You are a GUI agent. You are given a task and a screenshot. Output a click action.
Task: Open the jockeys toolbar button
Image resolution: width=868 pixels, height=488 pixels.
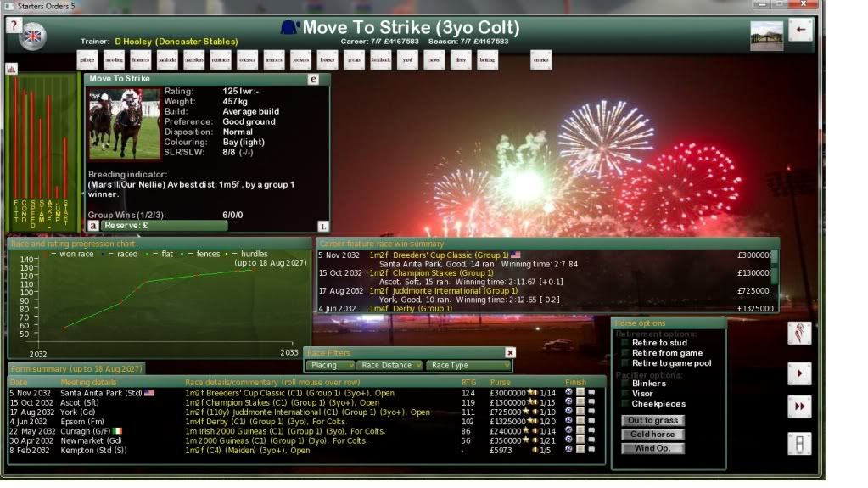300,59
